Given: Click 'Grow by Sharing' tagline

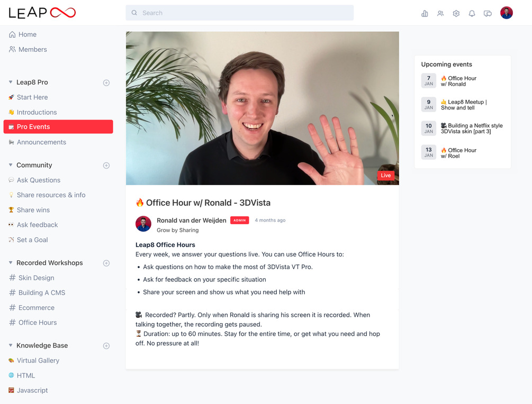Looking at the screenshot, I should 177,230.
